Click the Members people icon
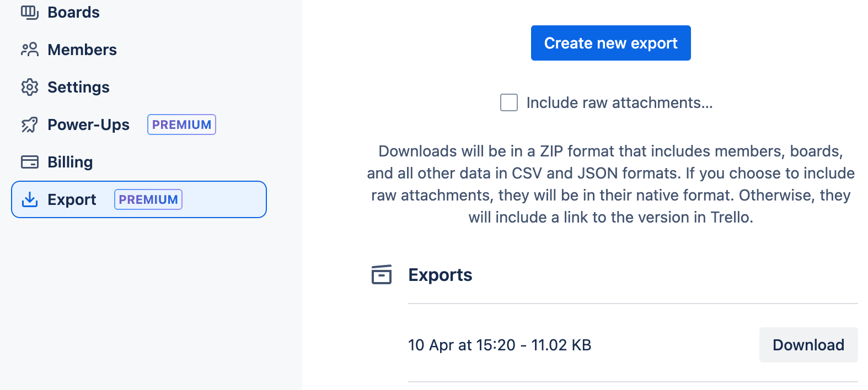868x390 pixels. tap(30, 50)
